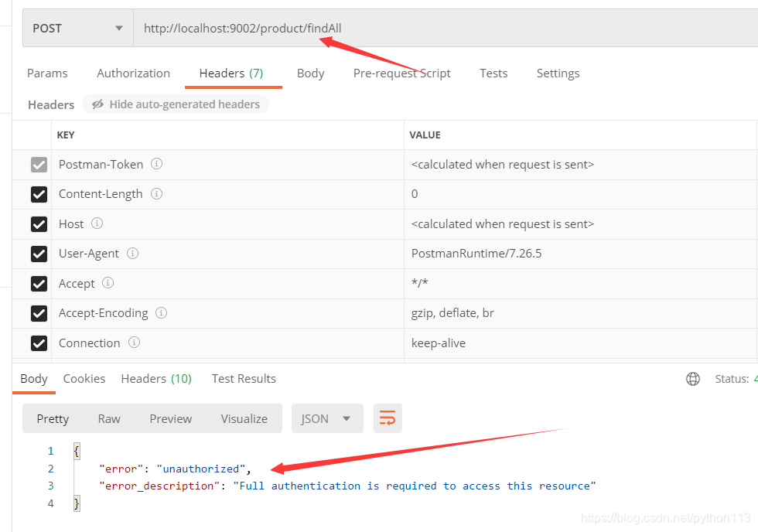Image resolution: width=758 pixels, height=532 pixels.
Task: Open the POST method dropdown
Action: pyautogui.click(x=78, y=28)
